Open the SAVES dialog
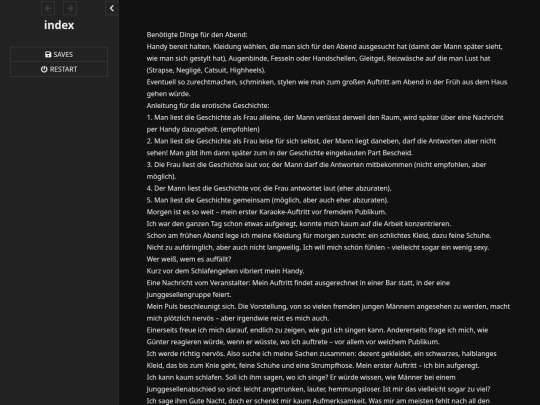Screen dimensions: 540x405 (x=59, y=54)
